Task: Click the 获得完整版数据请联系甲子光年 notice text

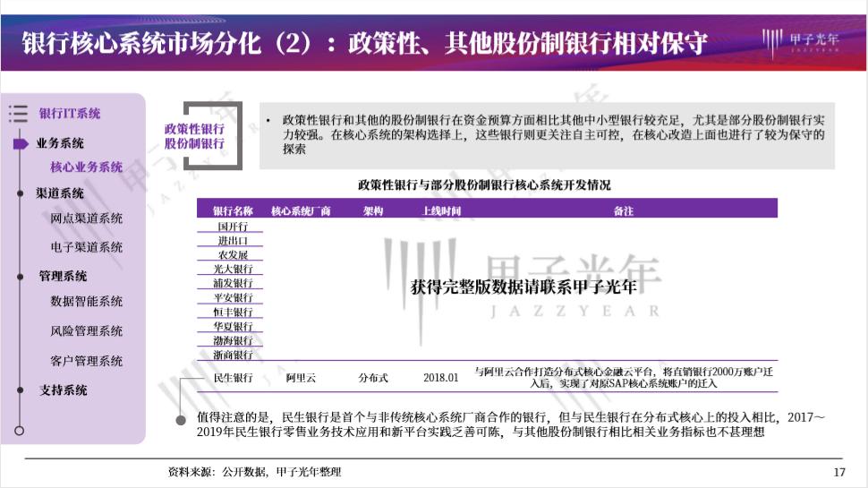Action: (x=523, y=287)
